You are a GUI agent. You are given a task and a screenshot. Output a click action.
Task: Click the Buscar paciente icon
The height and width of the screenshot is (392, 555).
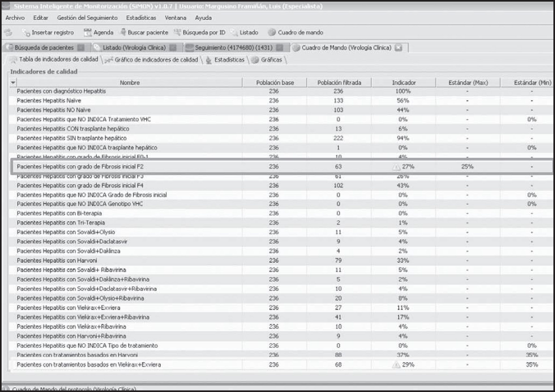(x=123, y=32)
